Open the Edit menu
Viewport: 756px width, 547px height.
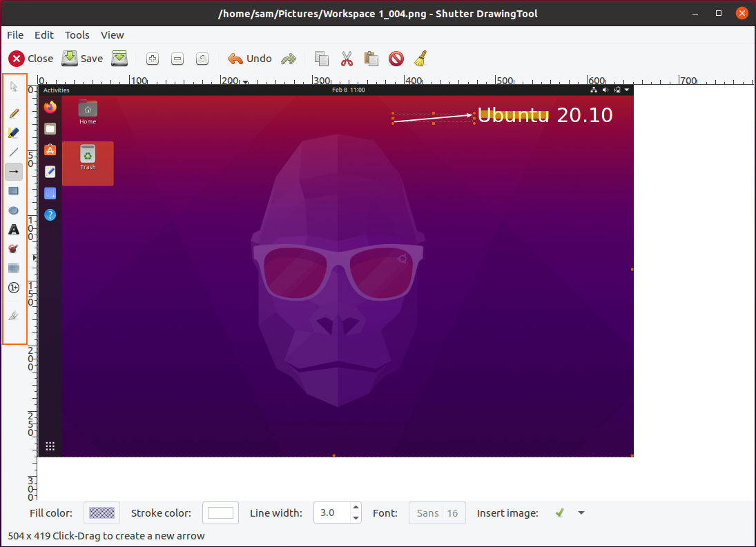click(44, 35)
